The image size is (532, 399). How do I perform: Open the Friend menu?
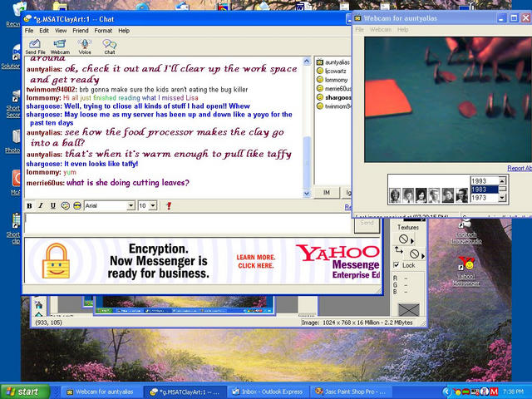click(81, 31)
